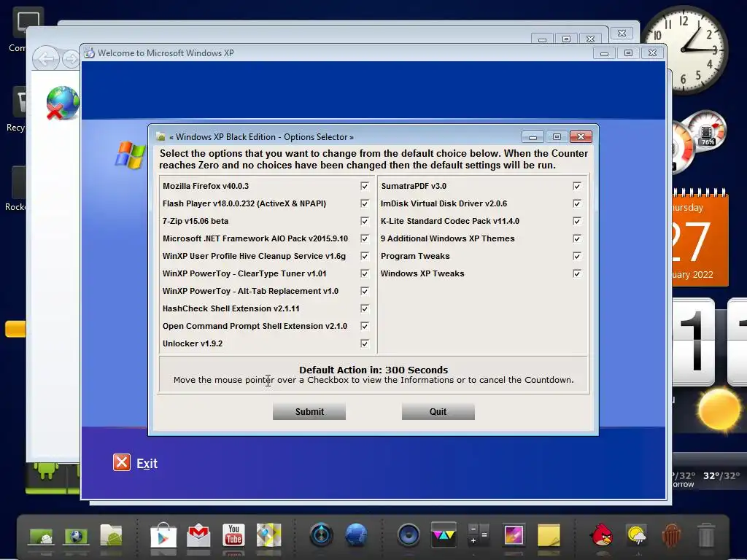
Task: Toggle Flash Player v18.0.0.232 checkbox
Action: pos(365,204)
